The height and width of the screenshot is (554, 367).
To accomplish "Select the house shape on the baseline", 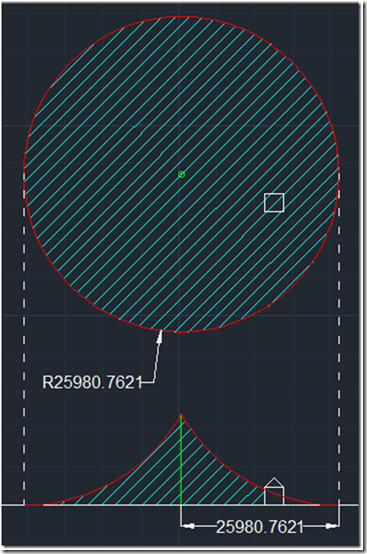I will coord(274,491).
